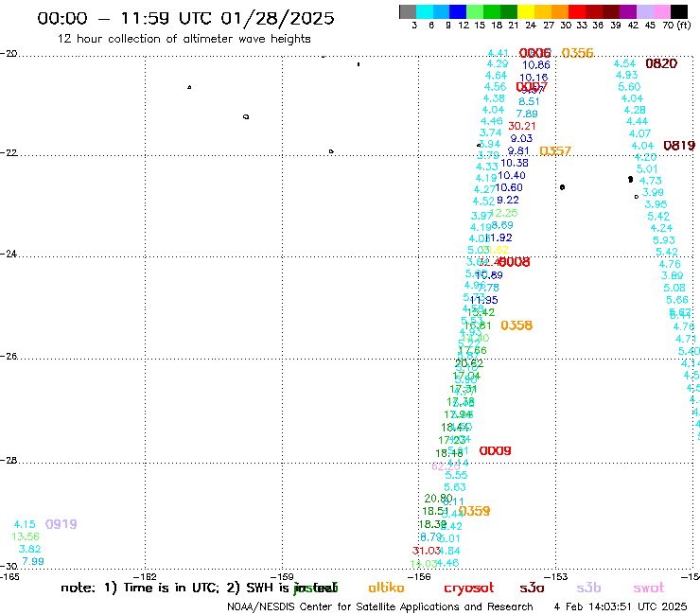Select the legend scale number 70 (ft)
Screen dimensions: 700x615
tap(676, 25)
